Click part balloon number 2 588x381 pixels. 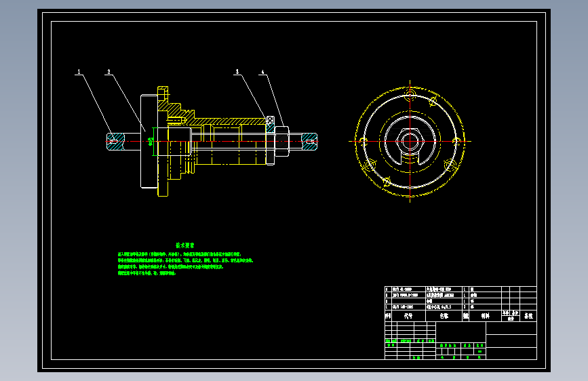[109, 72]
